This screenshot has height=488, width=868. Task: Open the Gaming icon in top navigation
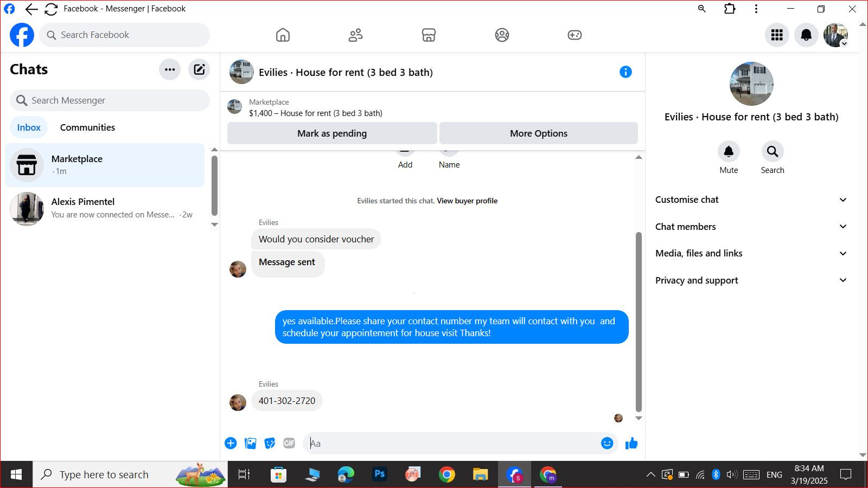pyautogui.click(x=575, y=35)
